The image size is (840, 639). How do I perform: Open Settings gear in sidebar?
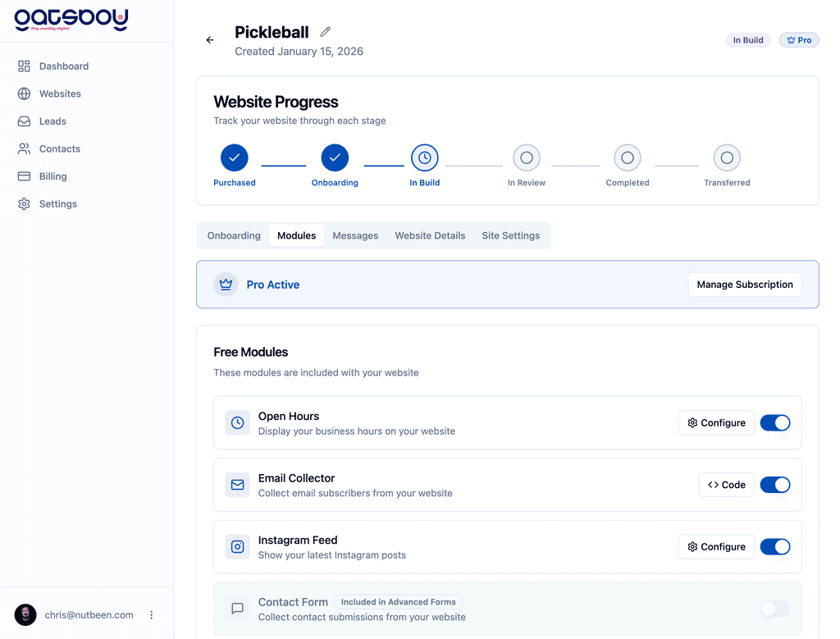click(23, 203)
